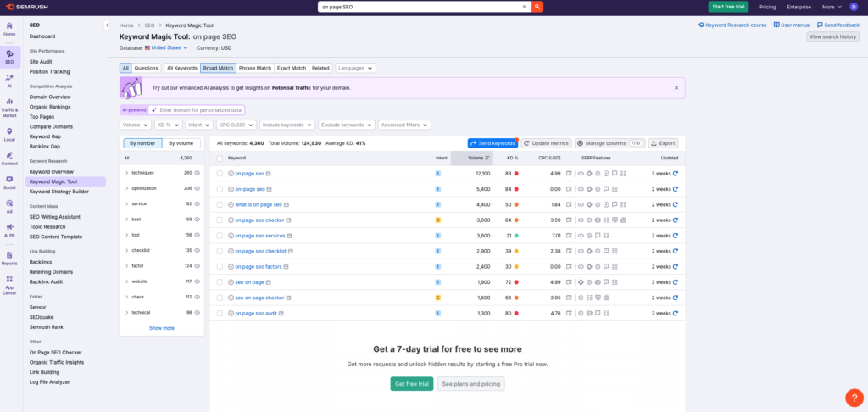The width and height of the screenshot is (868, 412).
Task: Click View search history button
Action: (x=832, y=36)
